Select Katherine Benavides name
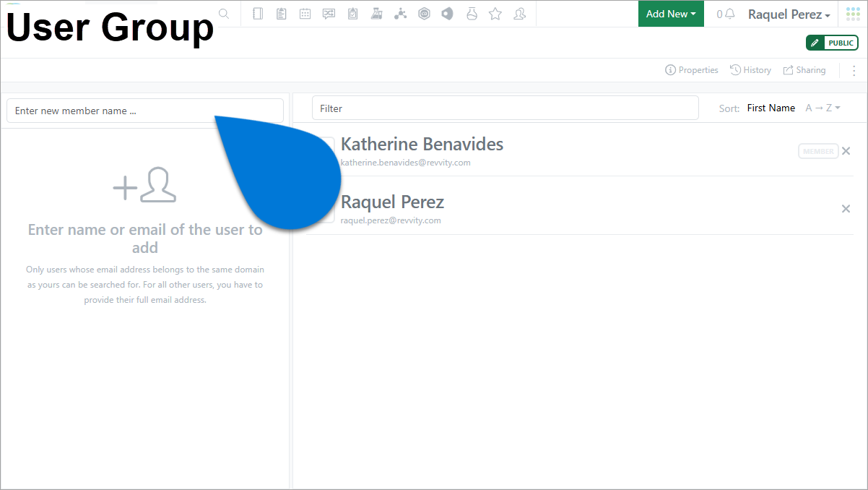The image size is (868, 490). point(422,144)
